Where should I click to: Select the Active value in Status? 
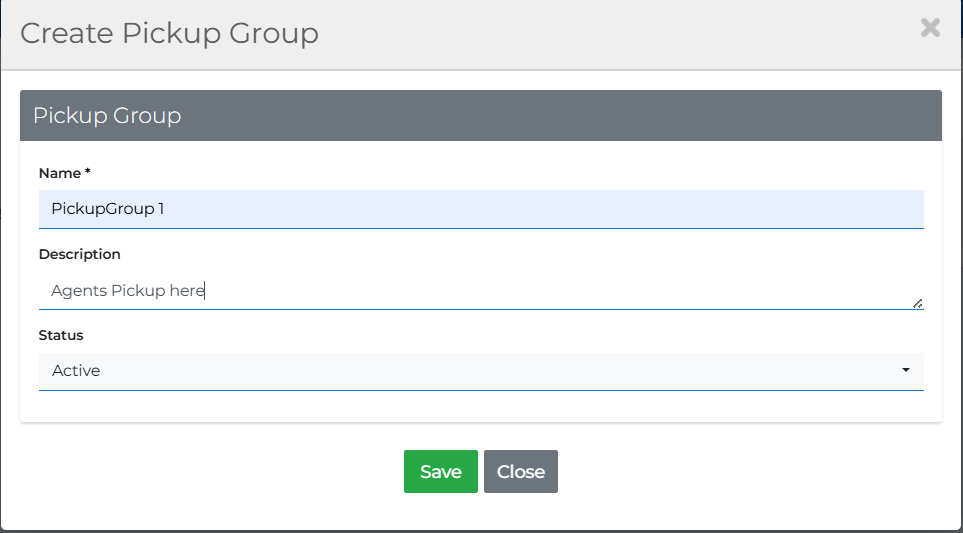(x=76, y=371)
